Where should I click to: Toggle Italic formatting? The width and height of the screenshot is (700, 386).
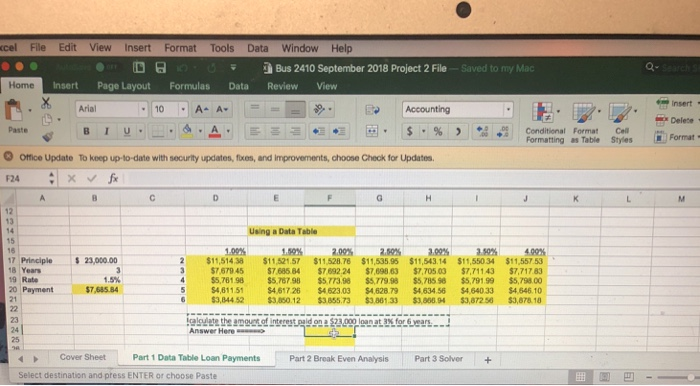click(x=106, y=131)
